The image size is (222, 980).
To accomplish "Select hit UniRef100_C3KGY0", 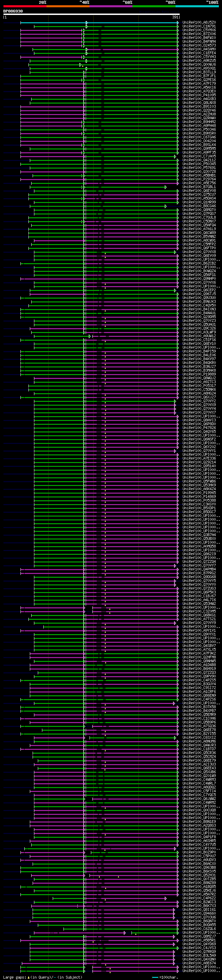I will 199,504.
